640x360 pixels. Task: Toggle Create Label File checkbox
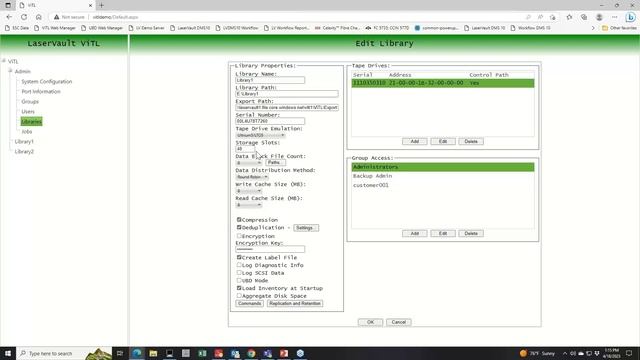click(239, 258)
